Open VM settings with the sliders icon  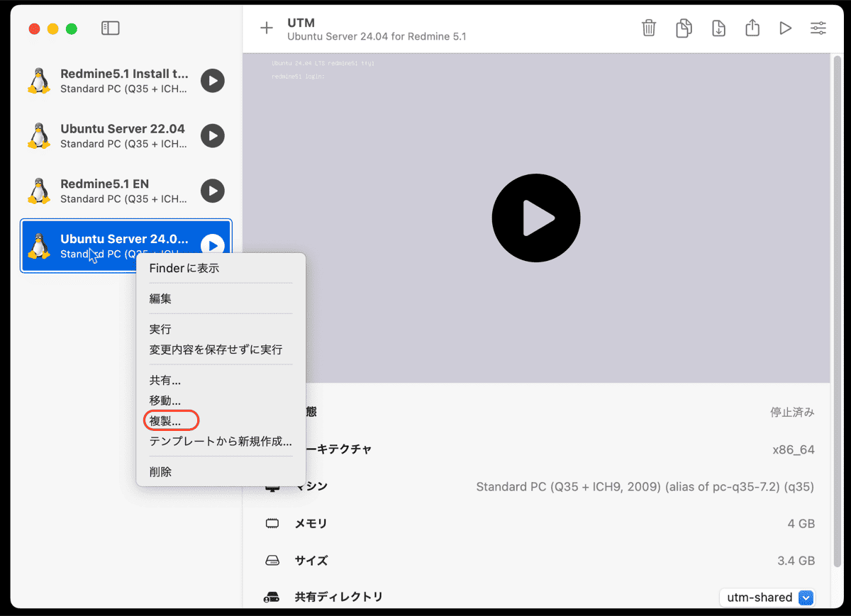(x=818, y=28)
